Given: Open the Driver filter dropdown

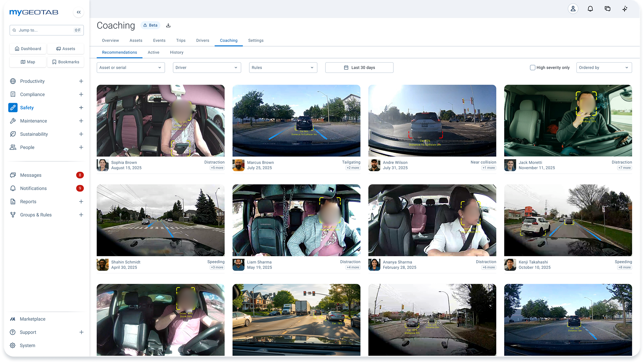Looking at the screenshot, I should [x=207, y=67].
